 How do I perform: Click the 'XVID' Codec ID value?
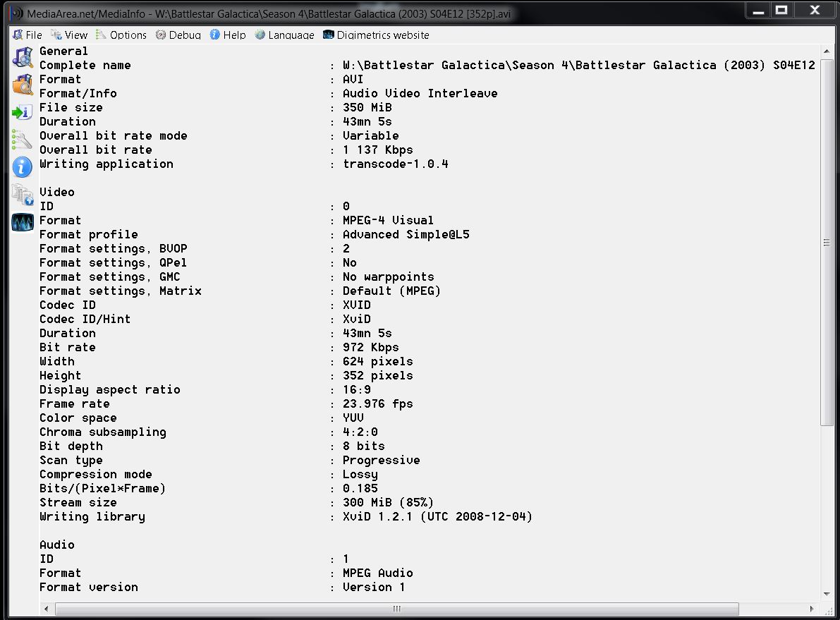pyautogui.click(x=357, y=305)
